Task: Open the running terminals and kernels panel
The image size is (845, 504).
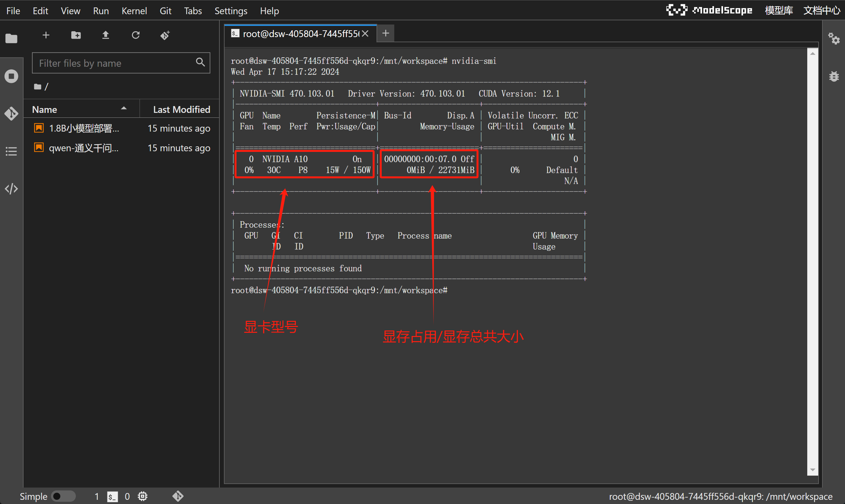Action: pos(11,76)
